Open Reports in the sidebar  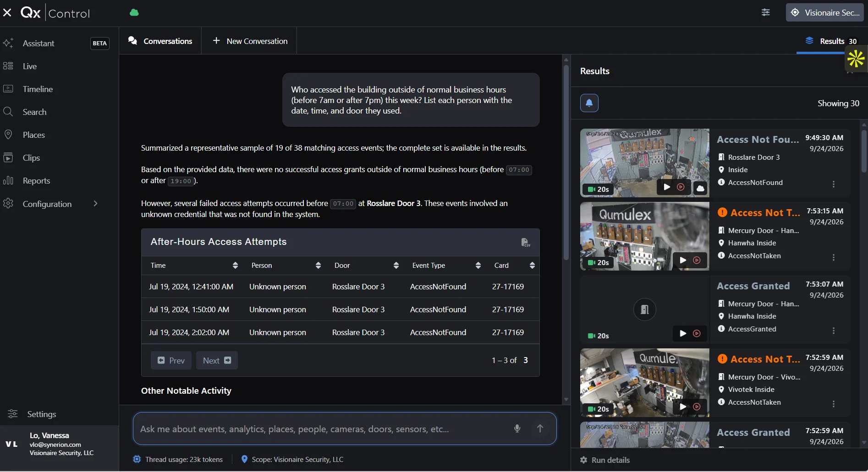36,180
